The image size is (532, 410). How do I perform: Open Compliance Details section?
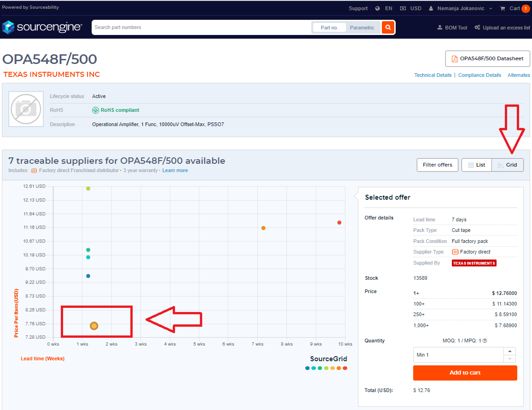pyautogui.click(x=480, y=75)
